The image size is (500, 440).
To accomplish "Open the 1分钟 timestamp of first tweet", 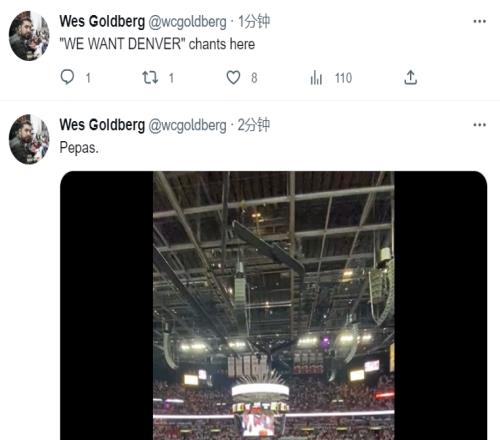I will tap(253, 21).
